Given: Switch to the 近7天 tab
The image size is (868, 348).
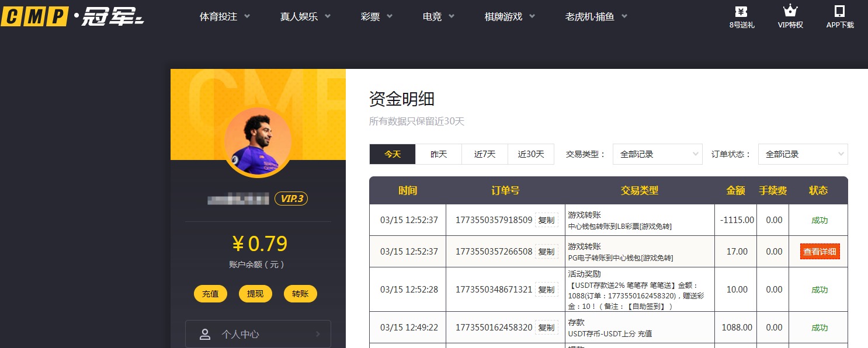Looking at the screenshot, I should click(484, 154).
